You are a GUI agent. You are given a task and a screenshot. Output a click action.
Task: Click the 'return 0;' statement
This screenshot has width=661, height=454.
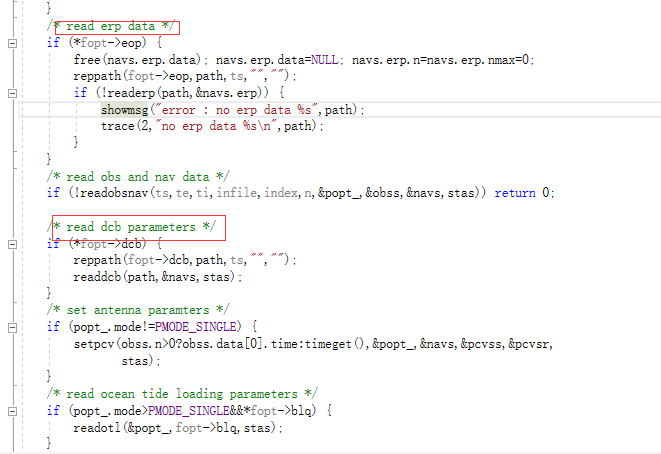pos(524,193)
